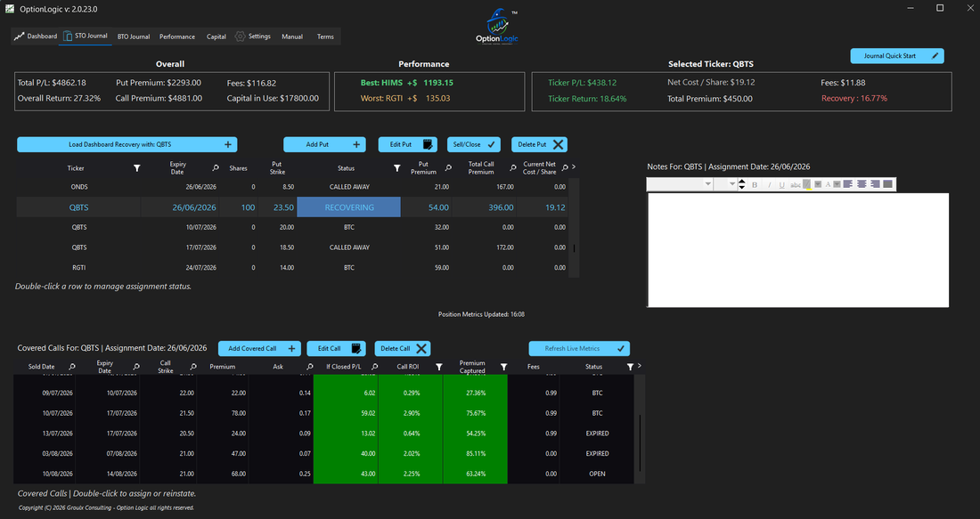Select the RECOVERING status cell for QBTS
Viewport: 980px width, 519px height.
(348, 207)
